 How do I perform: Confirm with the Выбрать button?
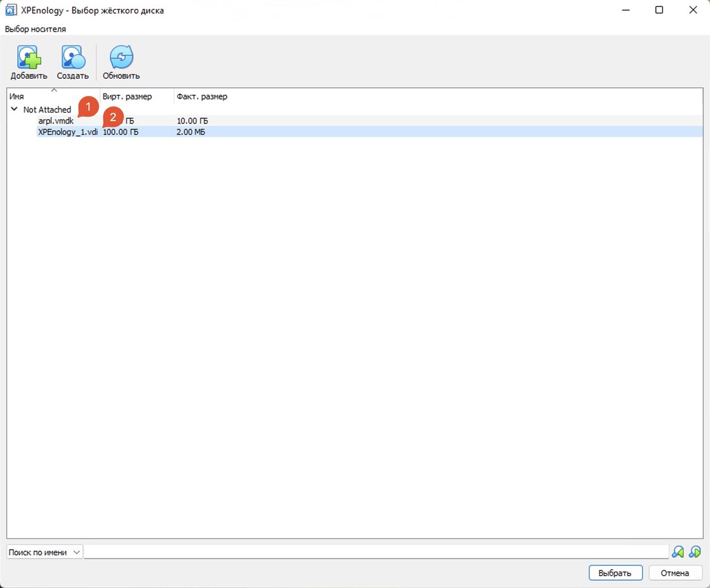pos(615,573)
